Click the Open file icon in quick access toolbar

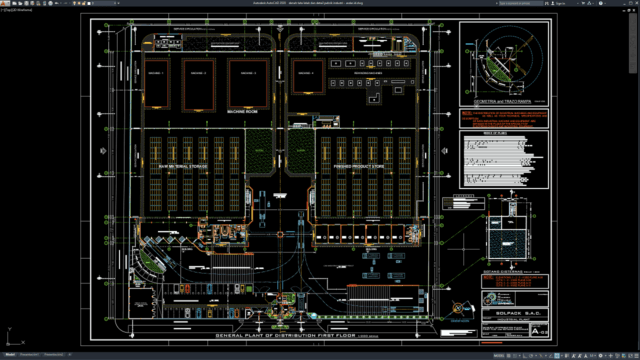click(x=20, y=3)
